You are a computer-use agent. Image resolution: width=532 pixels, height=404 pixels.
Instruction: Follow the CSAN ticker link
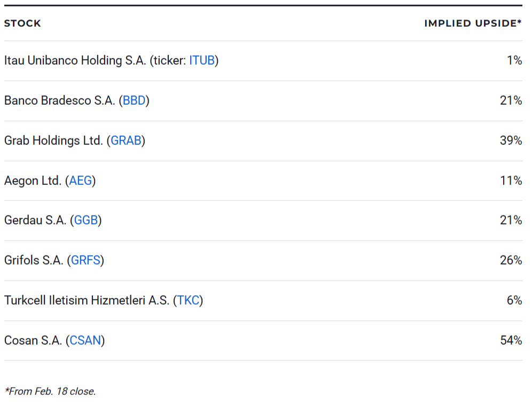(x=85, y=340)
